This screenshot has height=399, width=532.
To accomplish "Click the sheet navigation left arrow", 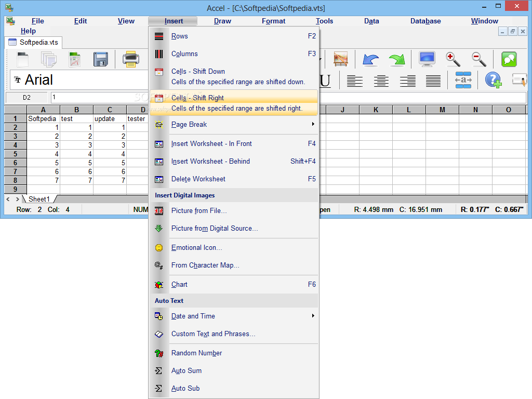I will pos(7,199).
